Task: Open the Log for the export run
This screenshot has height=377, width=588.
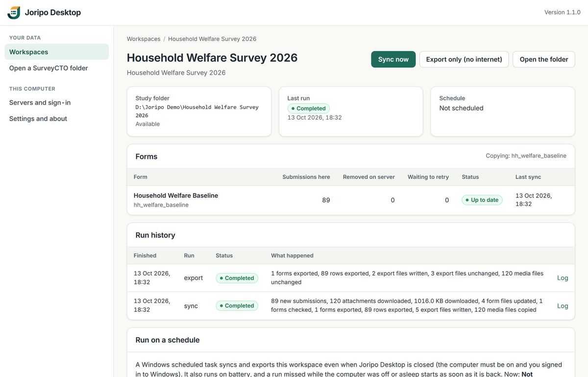Action: coord(563,278)
